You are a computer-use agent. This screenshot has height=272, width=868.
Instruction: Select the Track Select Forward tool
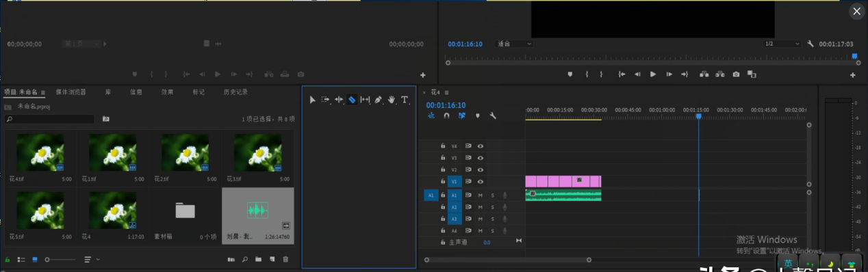point(326,100)
